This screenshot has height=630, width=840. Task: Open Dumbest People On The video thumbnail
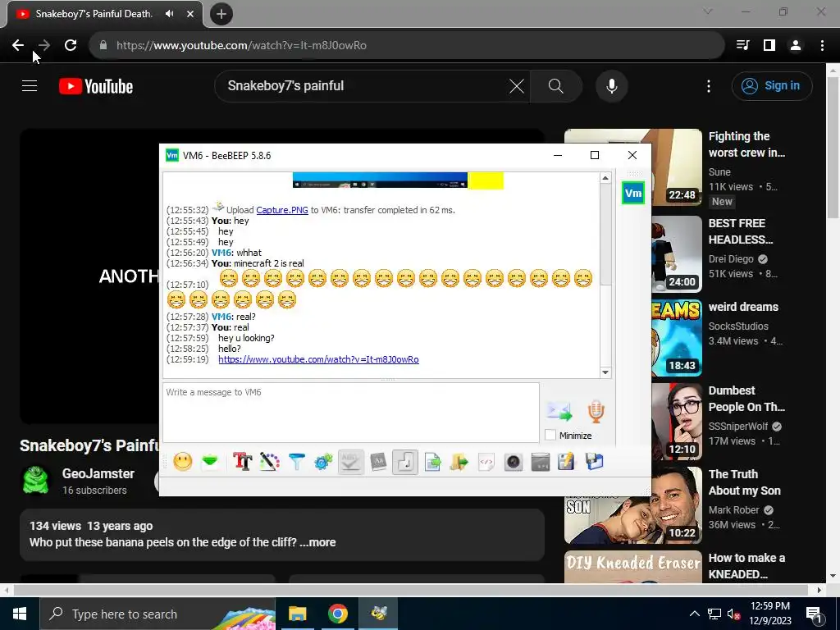(x=677, y=422)
